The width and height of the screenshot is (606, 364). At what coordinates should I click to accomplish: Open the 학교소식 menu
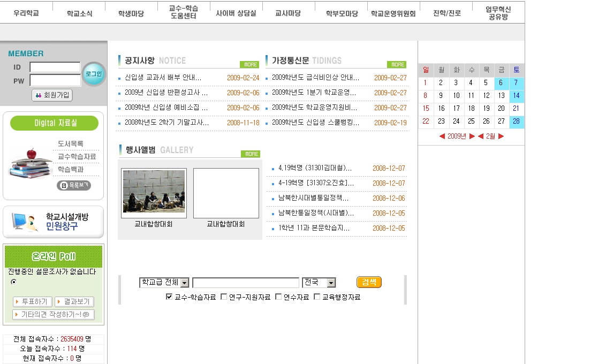point(79,13)
